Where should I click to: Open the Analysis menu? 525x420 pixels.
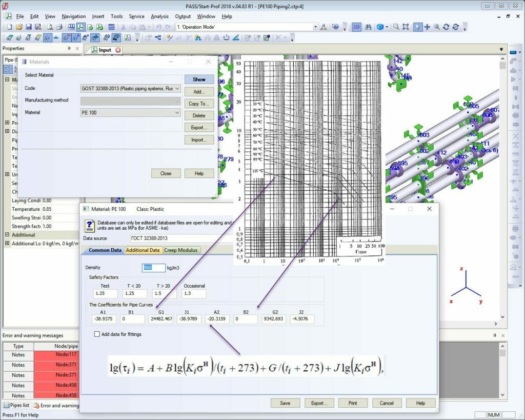(160, 16)
